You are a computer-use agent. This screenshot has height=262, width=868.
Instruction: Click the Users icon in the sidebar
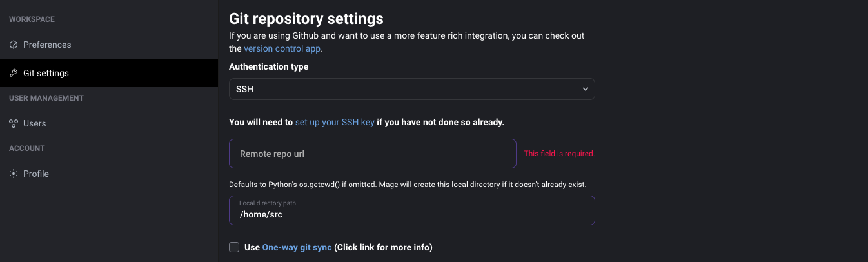click(x=13, y=123)
